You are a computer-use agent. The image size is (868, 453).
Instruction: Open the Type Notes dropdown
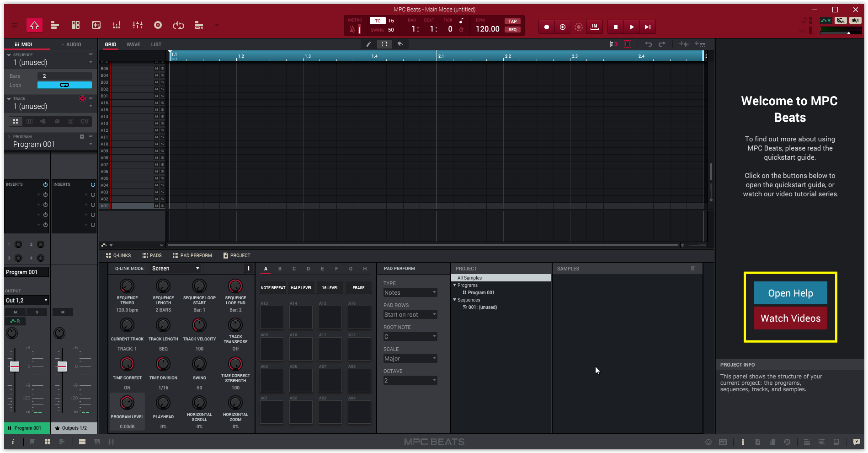[410, 293]
